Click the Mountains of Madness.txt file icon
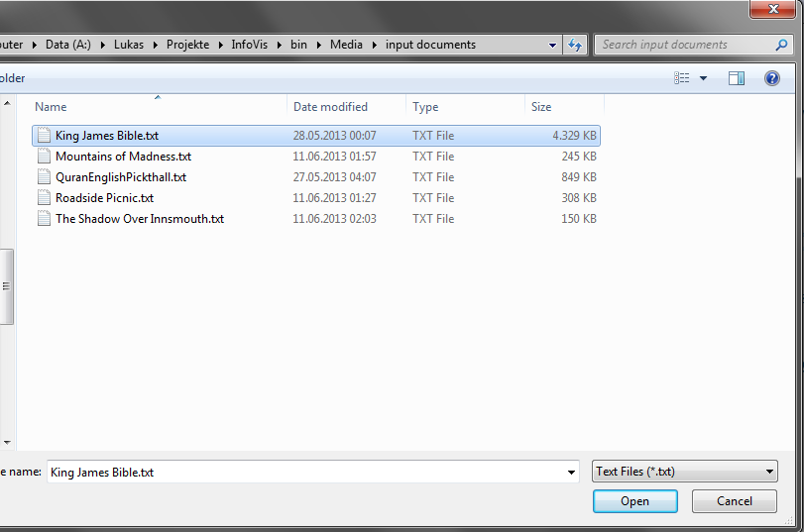Viewport: 804px width, 532px height. [x=44, y=156]
